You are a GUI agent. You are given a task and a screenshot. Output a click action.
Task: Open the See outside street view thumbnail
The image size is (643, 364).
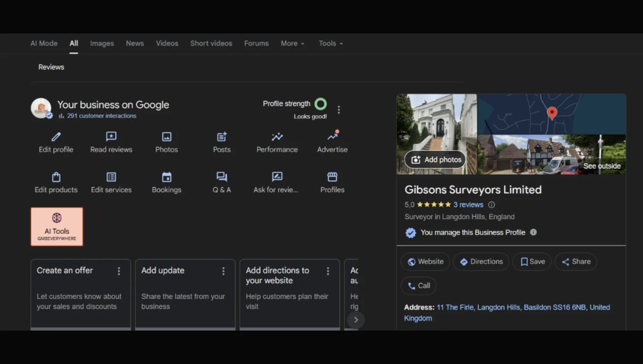click(552, 154)
